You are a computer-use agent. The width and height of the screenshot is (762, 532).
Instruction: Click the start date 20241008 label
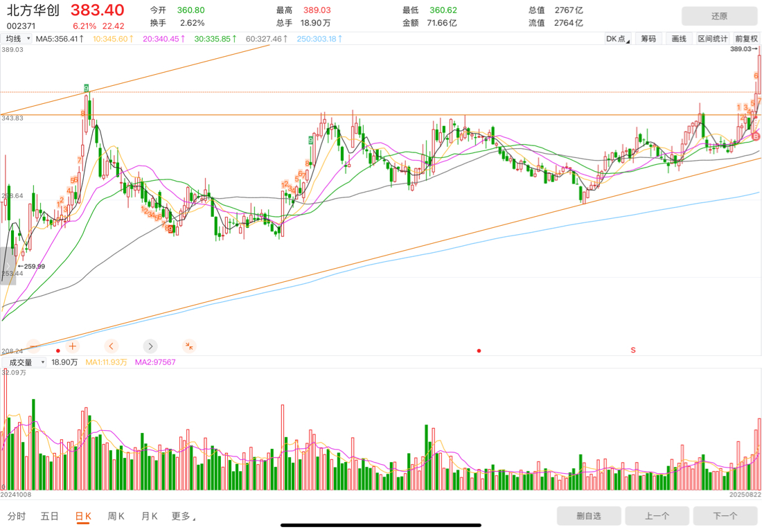point(15,495)
